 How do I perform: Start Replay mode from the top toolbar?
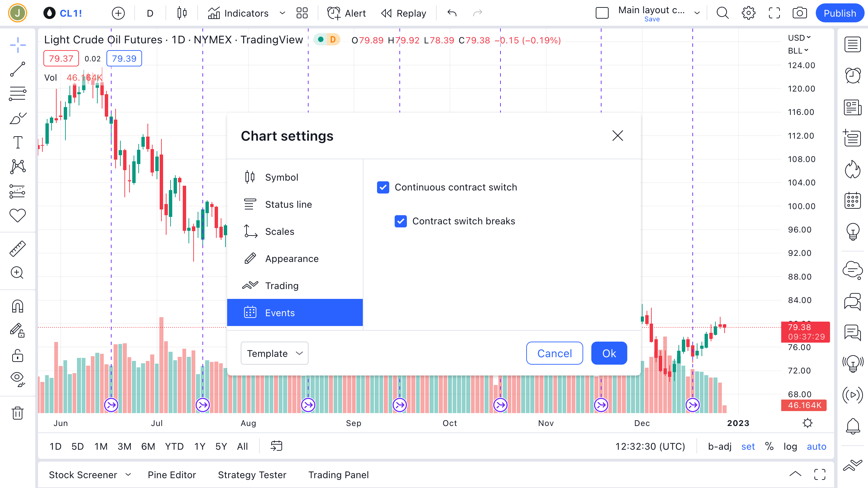coord(403,13)
